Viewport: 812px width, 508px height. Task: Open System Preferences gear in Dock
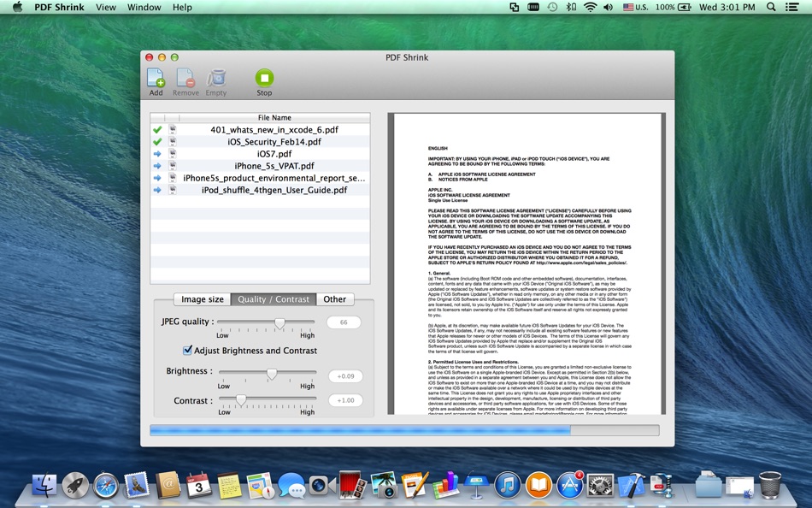[x=600, y=485]
